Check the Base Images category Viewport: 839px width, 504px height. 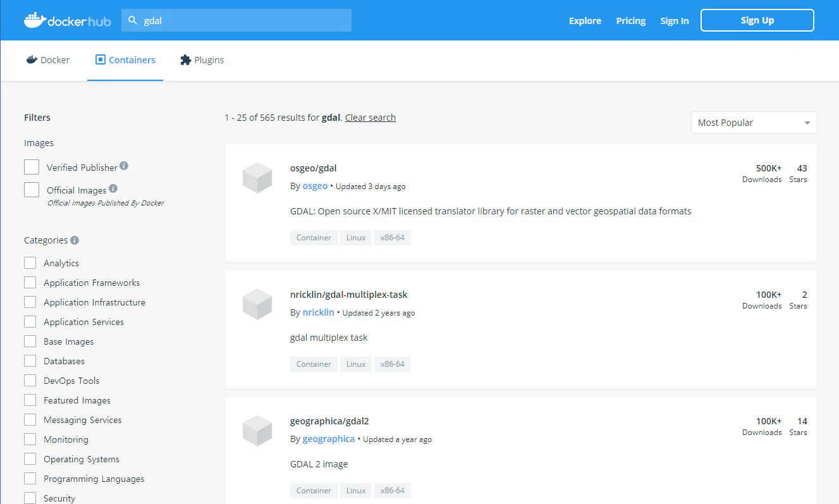(x=30, y=341)
